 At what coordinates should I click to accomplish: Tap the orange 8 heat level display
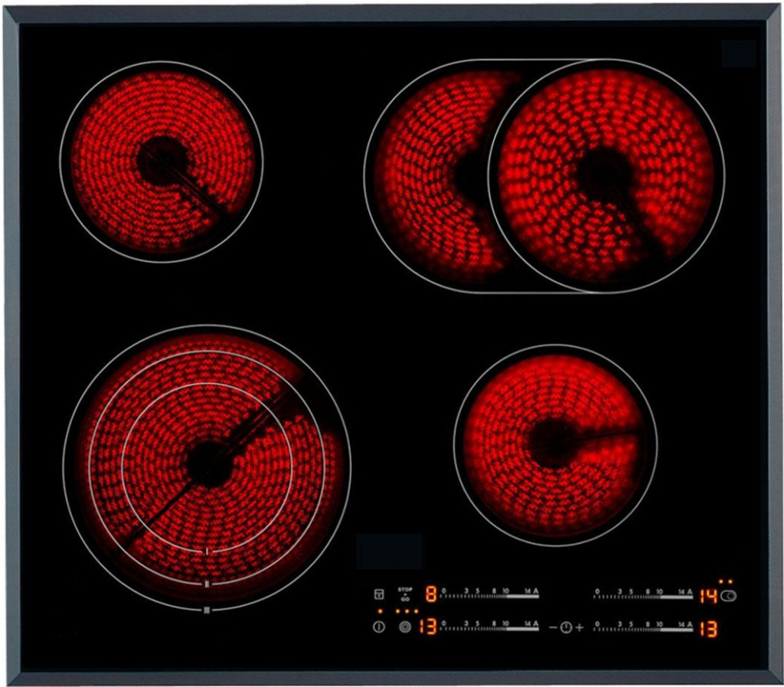coord(431,594)
